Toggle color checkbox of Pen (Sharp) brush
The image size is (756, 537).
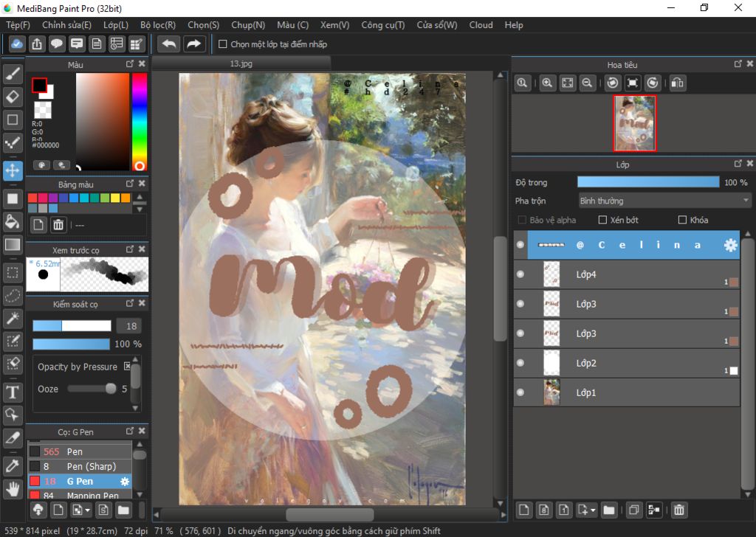tap(35, 466)
